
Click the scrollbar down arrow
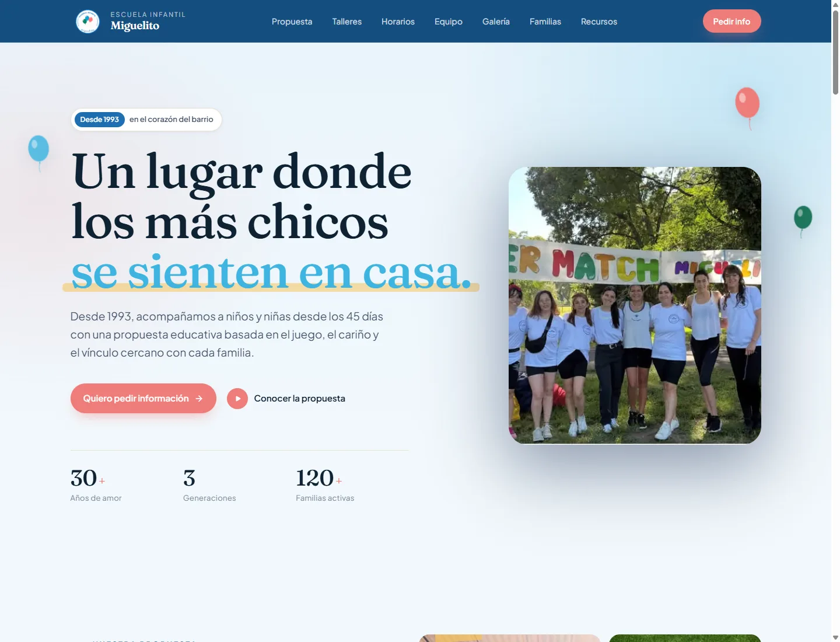pyautogui.click(x=835, y=637)
